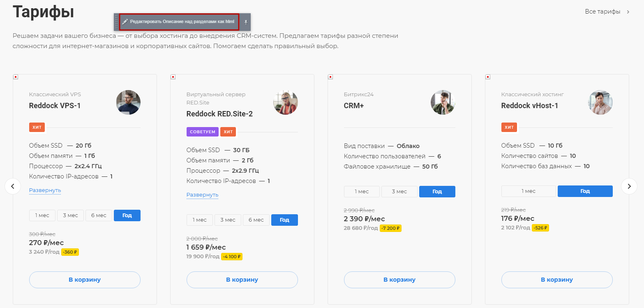Grab the dotted drag handle of the edit toolbar

pos(116,22)
